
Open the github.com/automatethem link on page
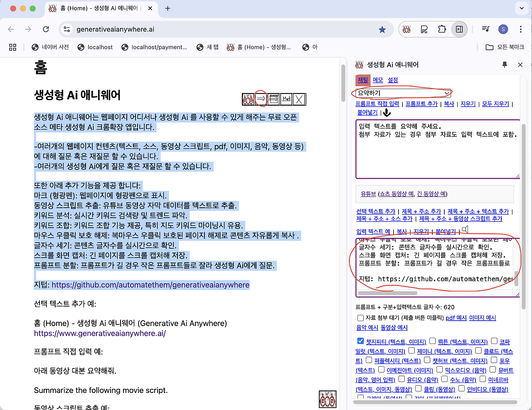pyautogui.click(x=150, y=285)
